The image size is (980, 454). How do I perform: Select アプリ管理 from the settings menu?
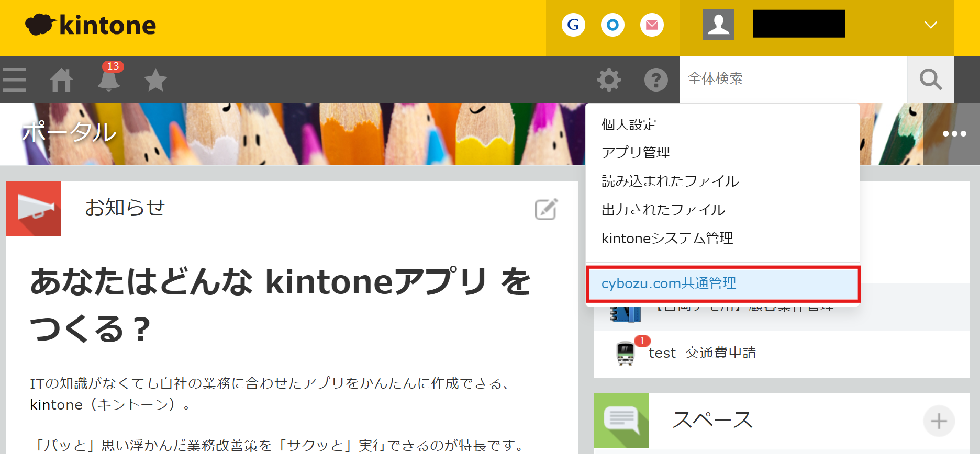[722, 153]
